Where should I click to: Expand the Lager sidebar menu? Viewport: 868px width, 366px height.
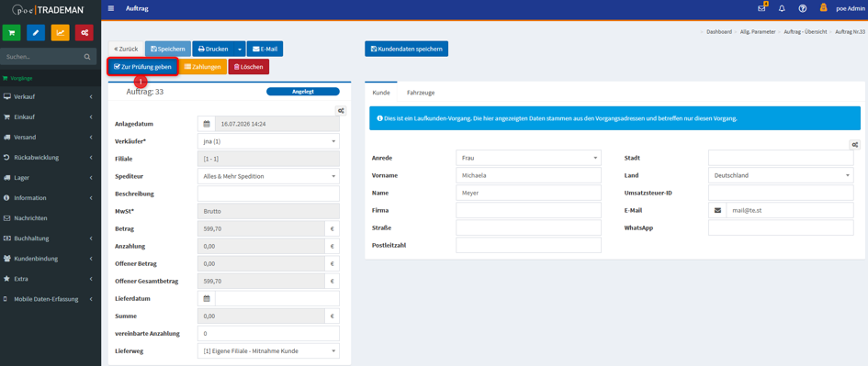coord(51,178)
